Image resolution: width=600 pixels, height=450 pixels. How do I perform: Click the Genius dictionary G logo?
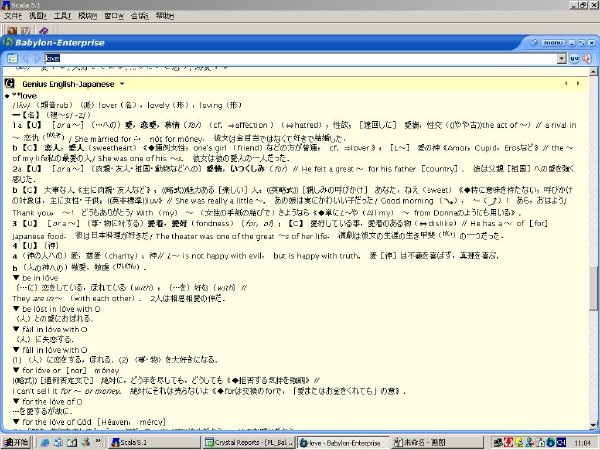point(9,83)
